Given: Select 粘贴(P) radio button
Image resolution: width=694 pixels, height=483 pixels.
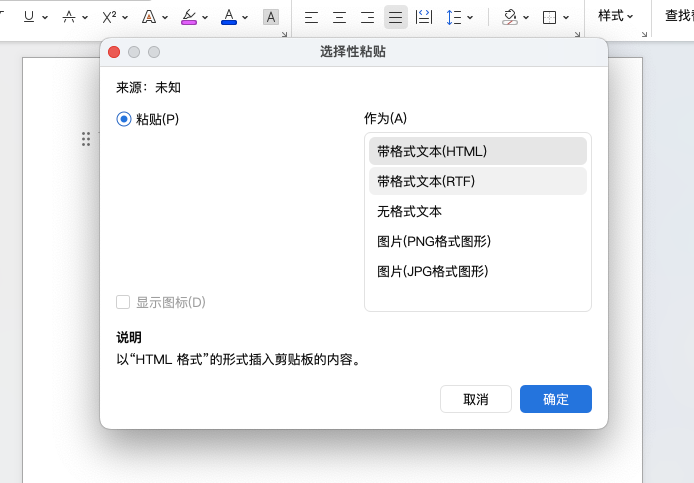Looking at the screenshot, I should click(x=124, y=119).
